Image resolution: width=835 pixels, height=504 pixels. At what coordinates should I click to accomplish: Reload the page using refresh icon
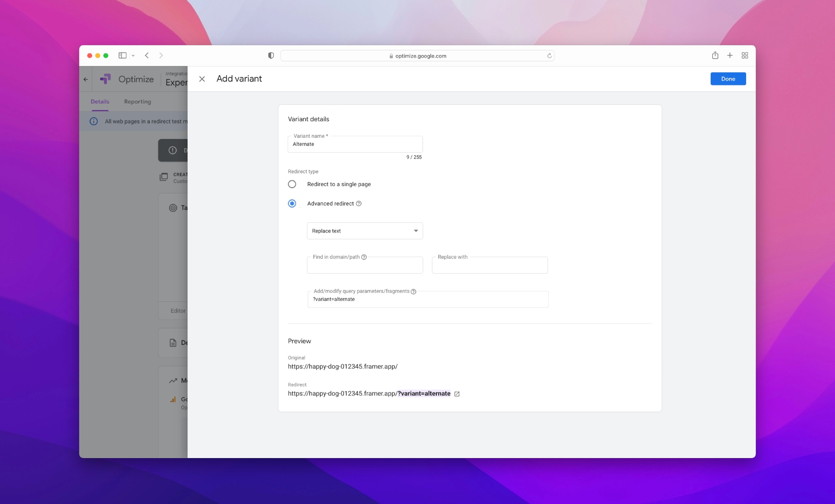549,56
